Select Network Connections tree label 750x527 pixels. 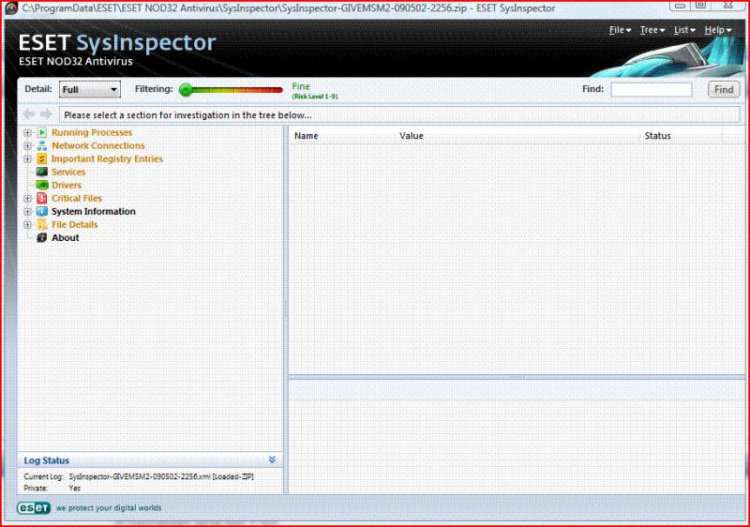tap(98, 145)
